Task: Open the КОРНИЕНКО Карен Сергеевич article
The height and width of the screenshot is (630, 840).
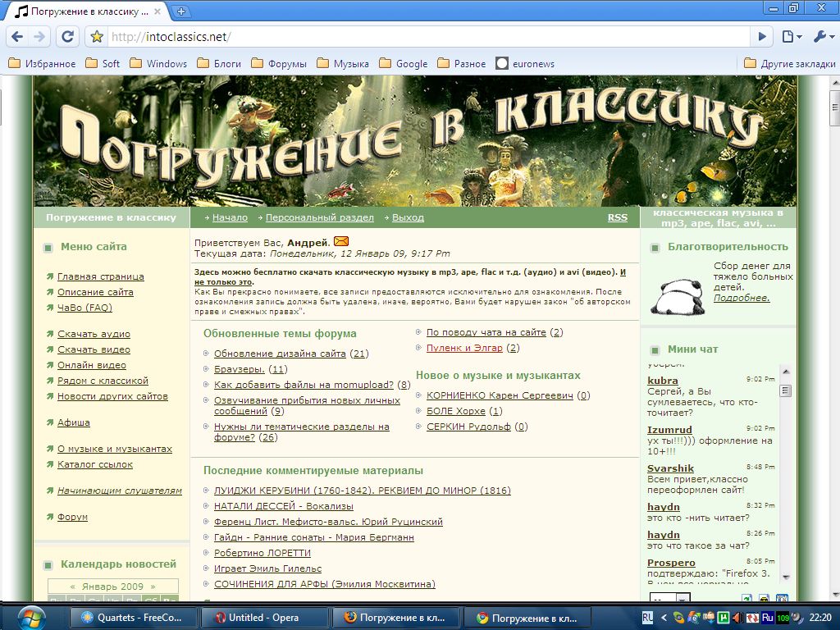Action: click(x=500, y=395)
